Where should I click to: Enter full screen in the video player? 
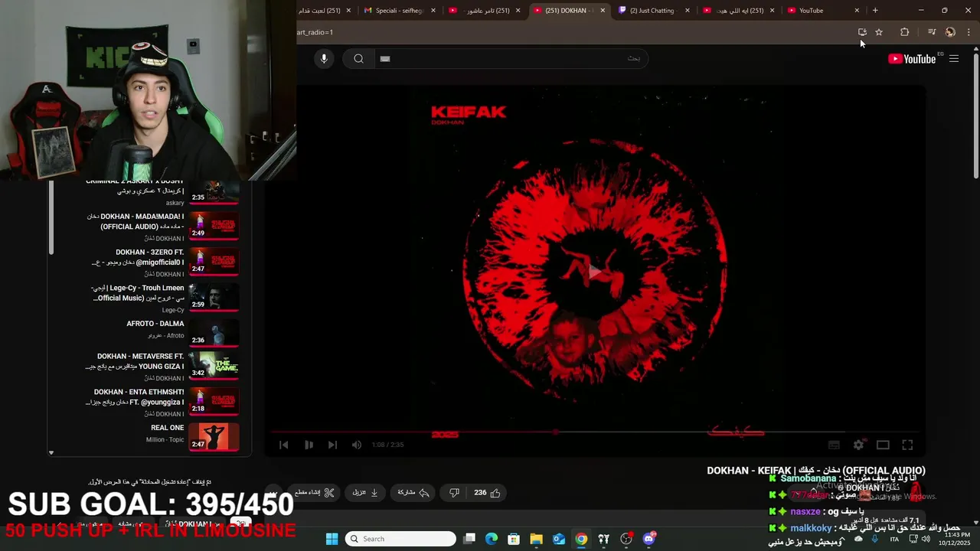pyautogui.click(x=907, y=445)
